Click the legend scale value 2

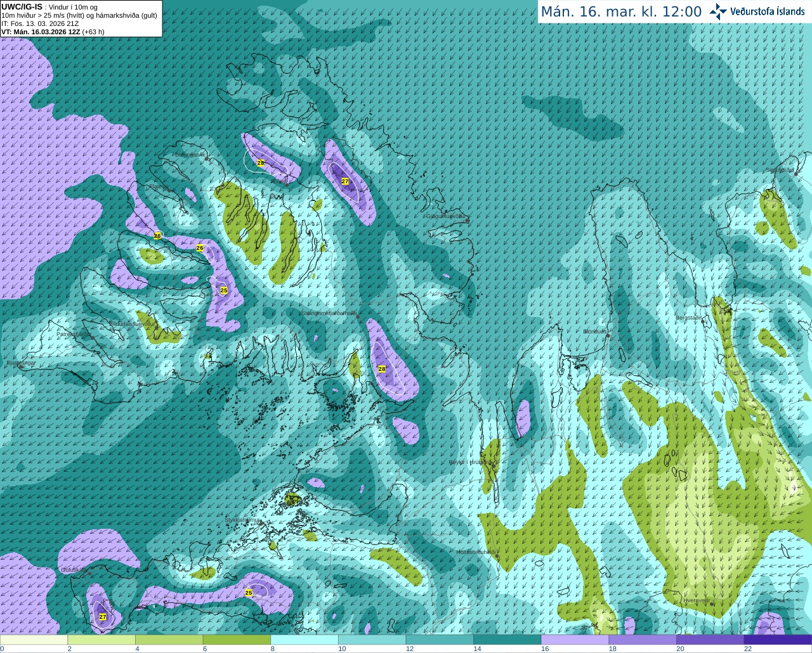pyautogui.click(x=70, y=649)
